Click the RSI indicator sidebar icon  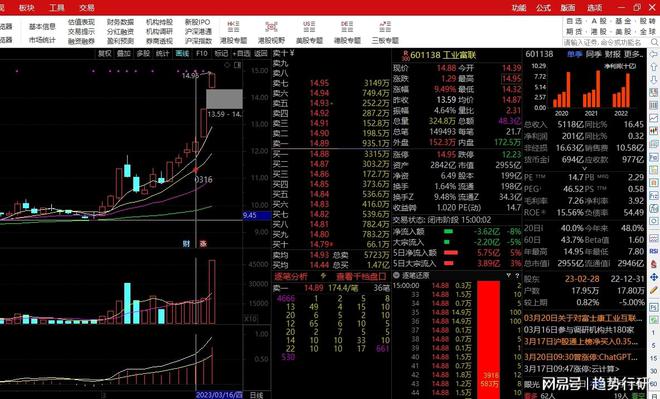point(654,251)
